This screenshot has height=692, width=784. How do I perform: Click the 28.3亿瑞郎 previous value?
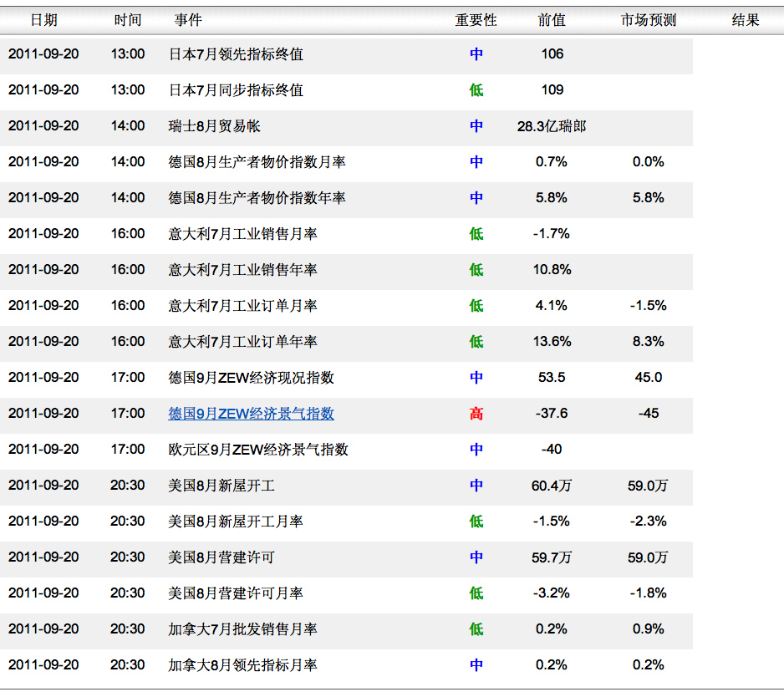pyautogui.click(x=552, y=126)
